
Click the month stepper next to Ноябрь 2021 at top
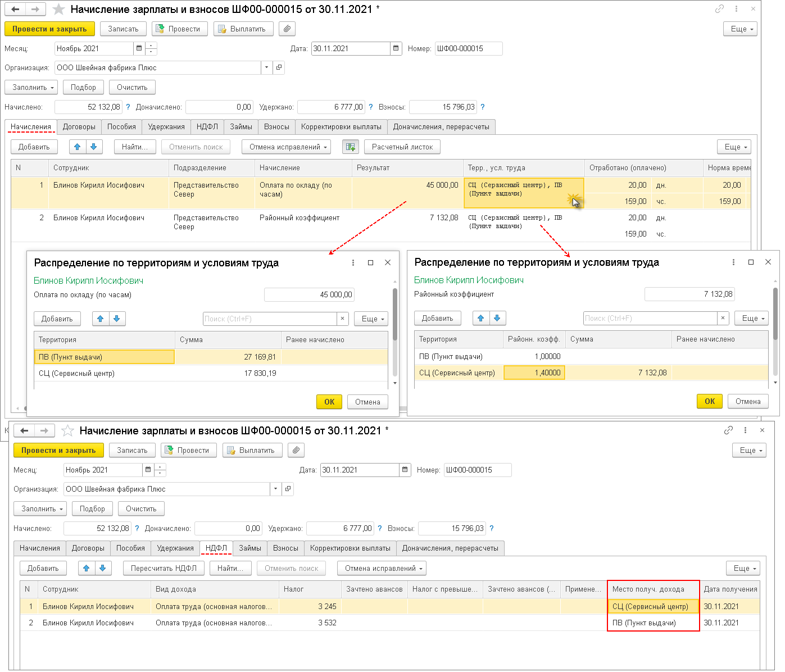pyautogui.click(x=151, y=48)
